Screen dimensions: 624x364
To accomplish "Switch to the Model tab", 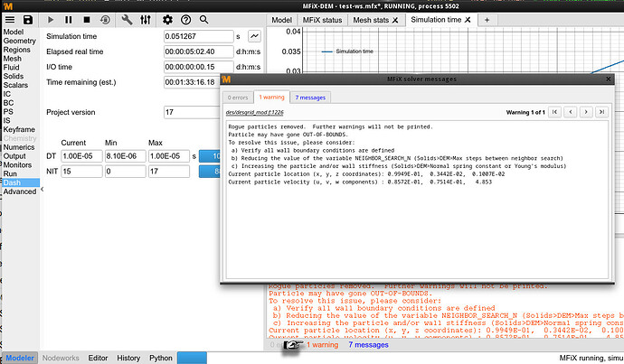I will [282, 20].
